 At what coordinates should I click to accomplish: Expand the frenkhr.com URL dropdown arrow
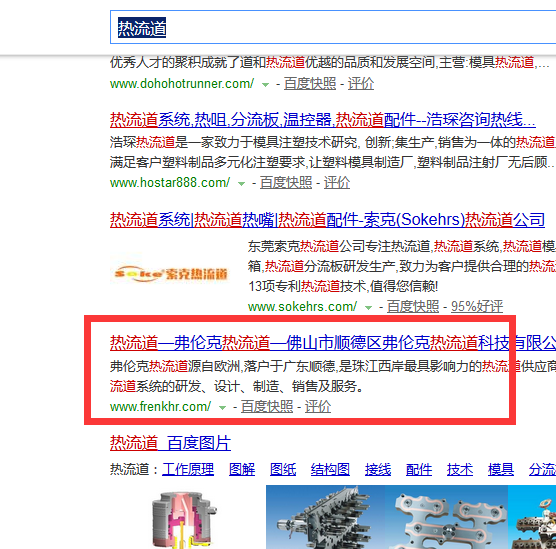point(222,408)
